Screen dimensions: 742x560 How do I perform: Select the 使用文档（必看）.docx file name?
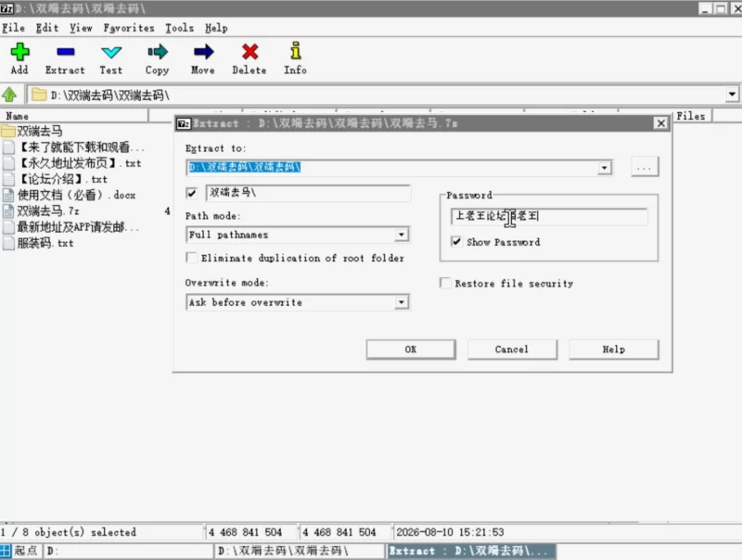77,195
